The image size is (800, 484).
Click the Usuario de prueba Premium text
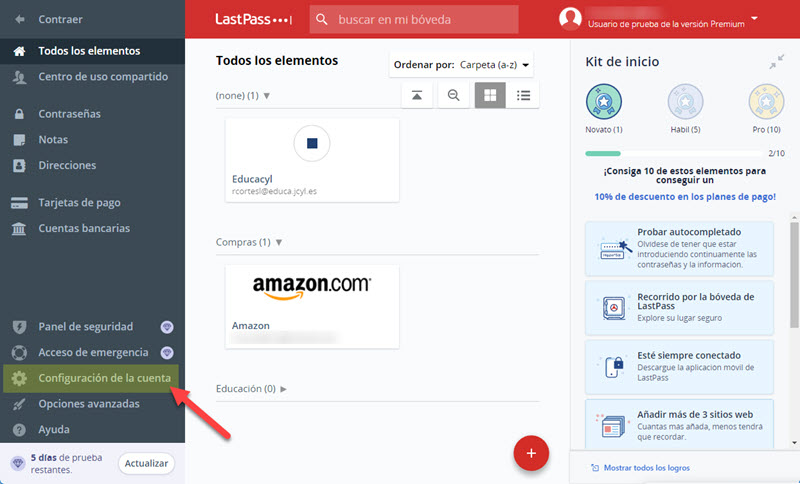[x=666, y=24]
